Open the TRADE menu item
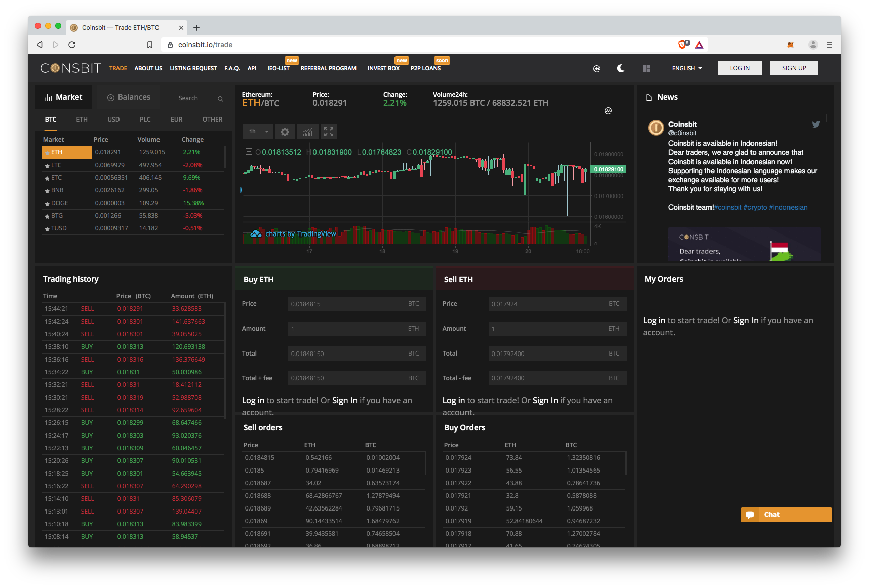Viewport: 869px width, 588px height. pyautogui.click(x=118, y=68)
